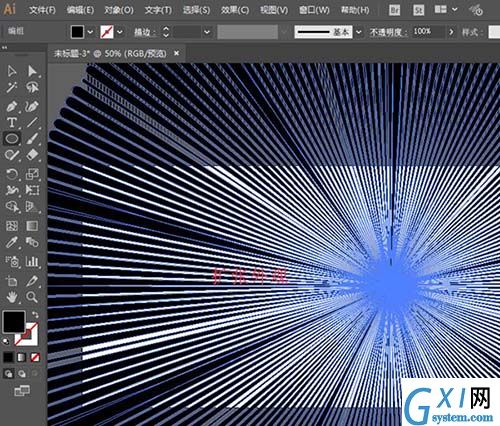Collapse the tools panel double arrows
The height and width of the screenshot is (426, 500).
[4, 48]
